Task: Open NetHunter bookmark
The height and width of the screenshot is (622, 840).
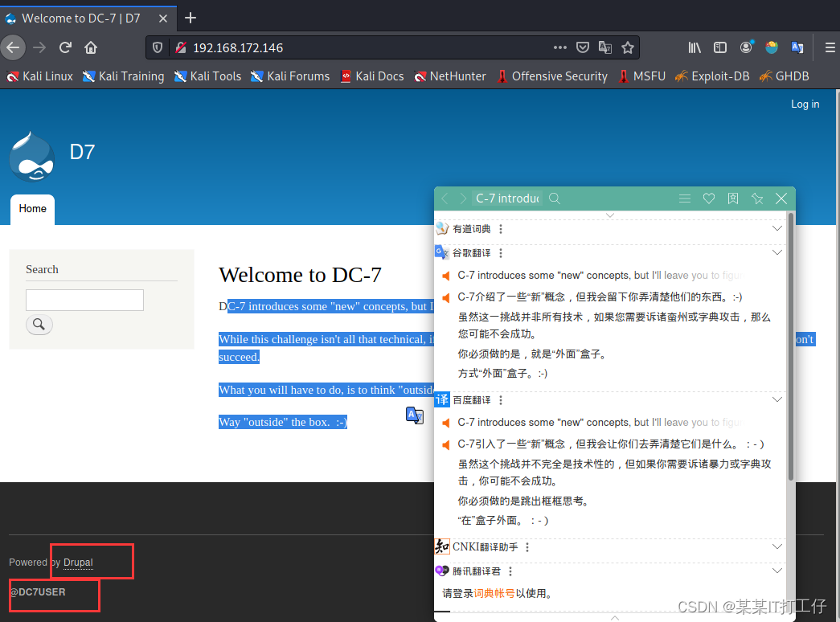Action: point(450,76)
